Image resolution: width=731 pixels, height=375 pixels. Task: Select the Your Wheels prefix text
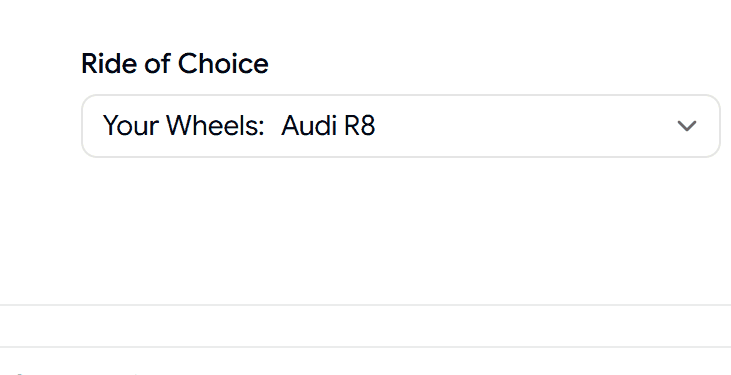(x=184, y=125)
